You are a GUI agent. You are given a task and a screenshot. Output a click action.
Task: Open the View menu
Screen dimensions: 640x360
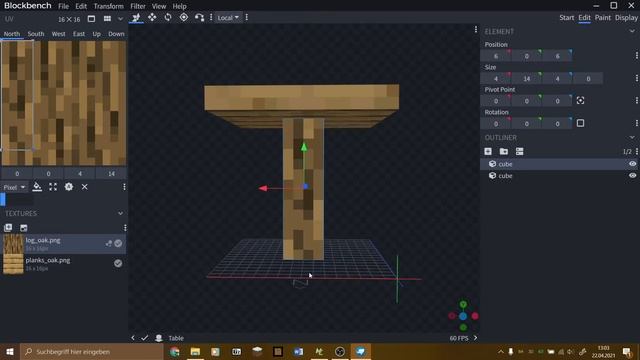pyautogui.click(x=159, y=6)
